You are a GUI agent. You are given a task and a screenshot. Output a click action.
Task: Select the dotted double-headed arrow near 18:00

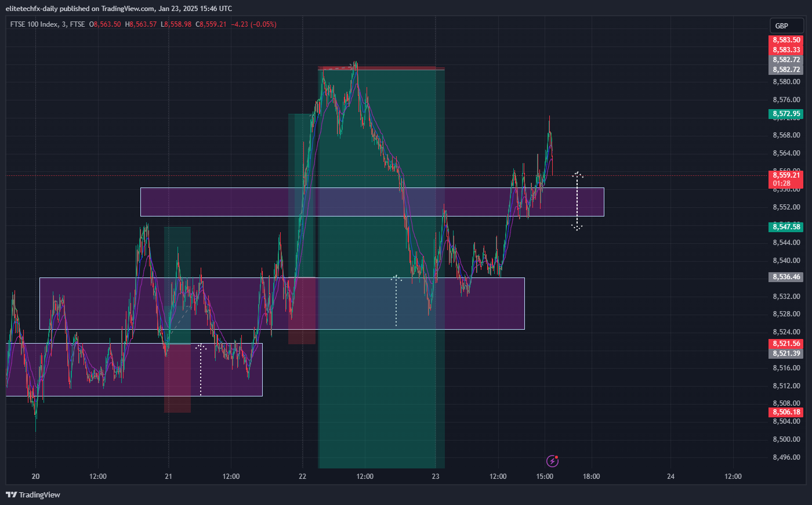click(577, 201)
